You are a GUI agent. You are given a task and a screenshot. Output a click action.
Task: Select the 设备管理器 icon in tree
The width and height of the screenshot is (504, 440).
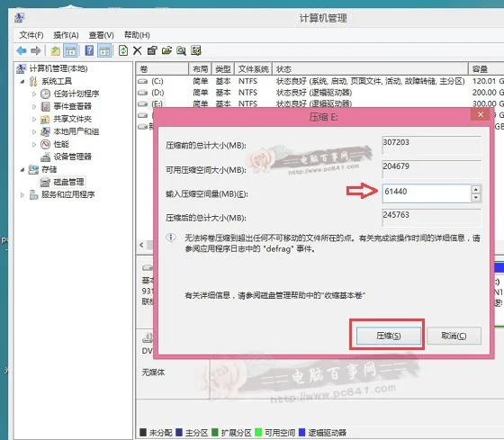pyautogui.click(x=45, y=157)
